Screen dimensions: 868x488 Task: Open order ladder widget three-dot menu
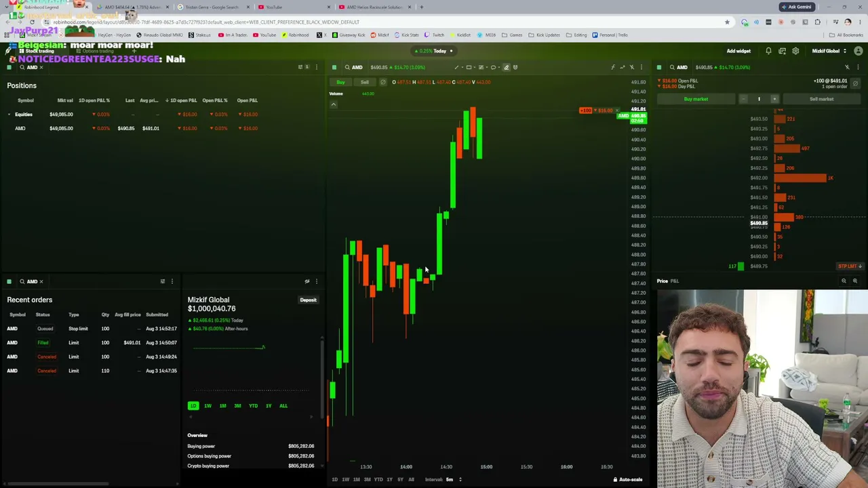(858, 67)
